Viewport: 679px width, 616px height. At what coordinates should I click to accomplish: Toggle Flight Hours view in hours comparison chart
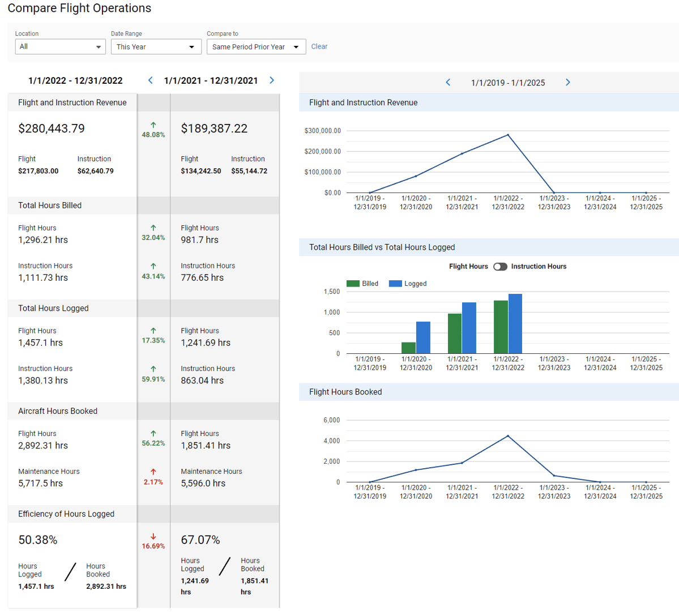coord(501,266)
